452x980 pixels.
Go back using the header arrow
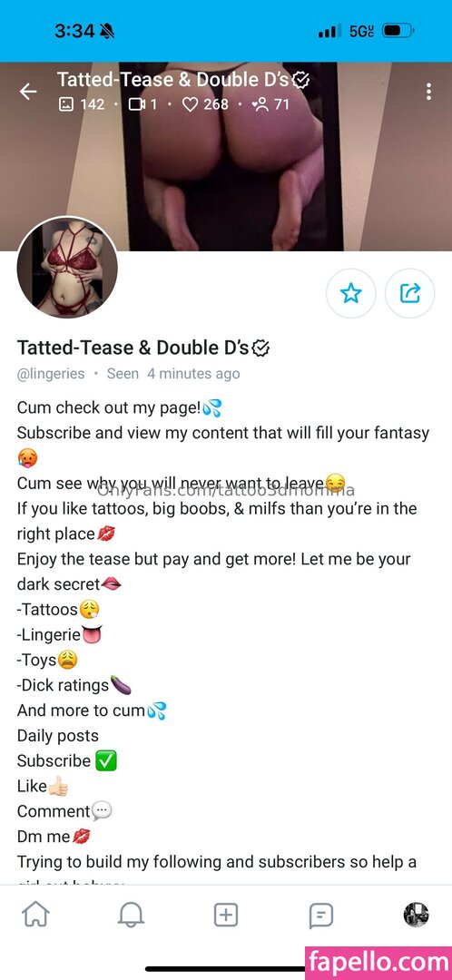click(x=28, y=92)
